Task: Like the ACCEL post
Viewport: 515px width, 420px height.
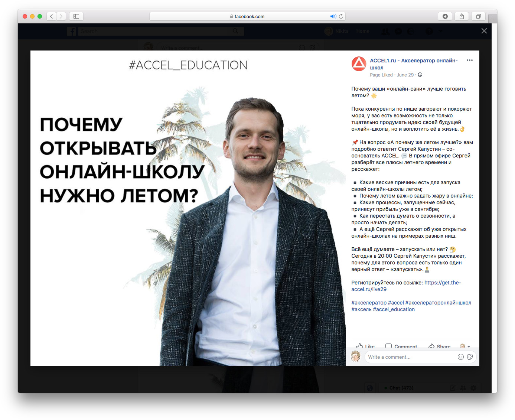Action: [x=365, y=346]
